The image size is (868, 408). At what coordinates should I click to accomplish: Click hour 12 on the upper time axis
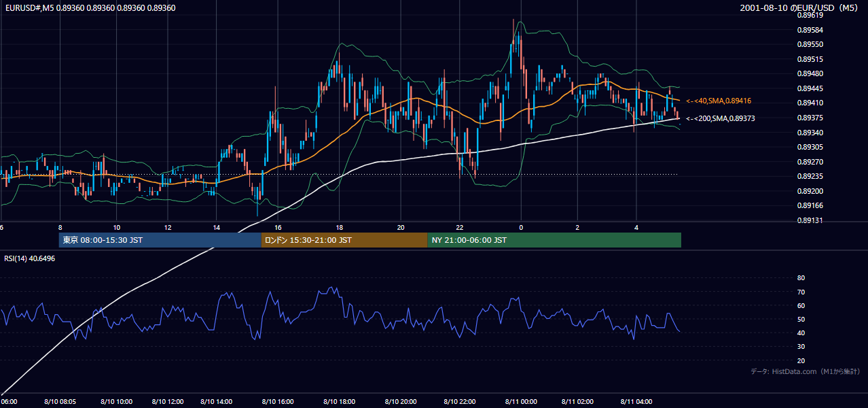click(167, 227)
